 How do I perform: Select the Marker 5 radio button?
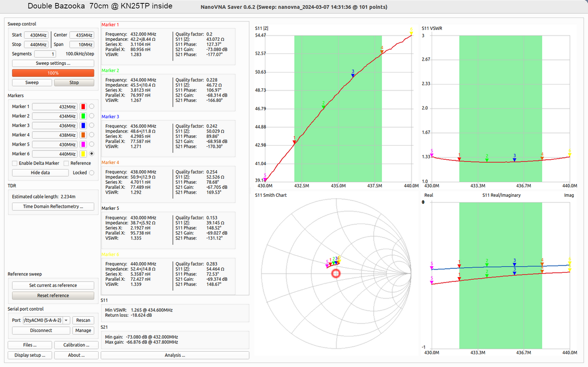coord(92,144)
